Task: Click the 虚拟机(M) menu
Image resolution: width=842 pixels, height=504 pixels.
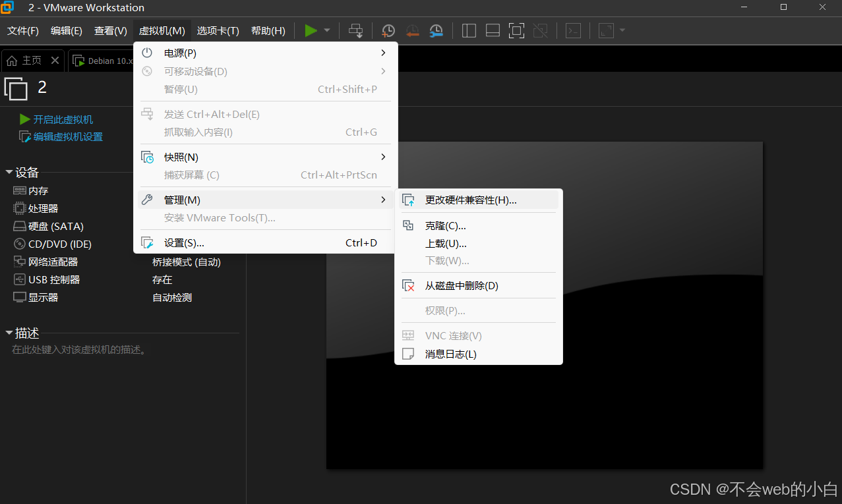Action: click(162, 31)
